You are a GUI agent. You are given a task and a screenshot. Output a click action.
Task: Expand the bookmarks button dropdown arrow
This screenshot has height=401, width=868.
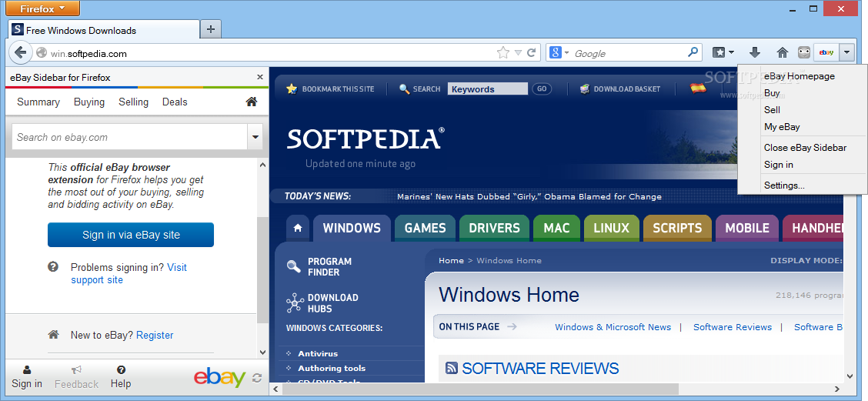click(731, 52)
